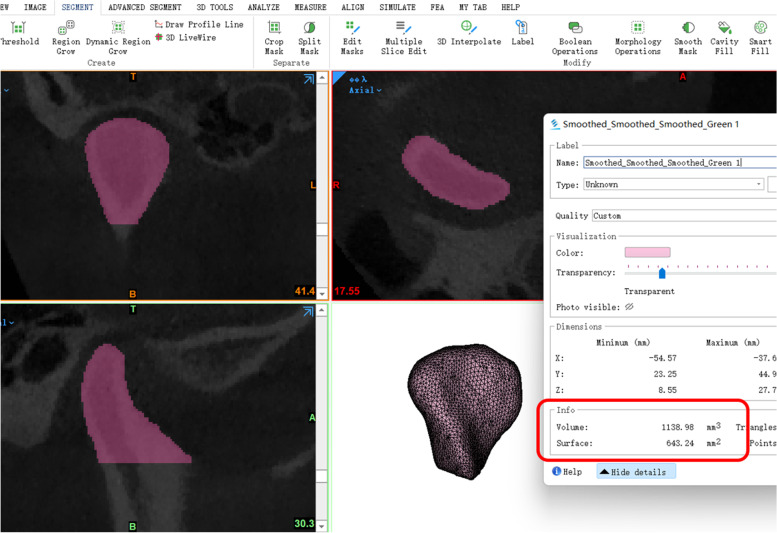
Task: Go to the ALIGN tab
Action: [352, 7]
